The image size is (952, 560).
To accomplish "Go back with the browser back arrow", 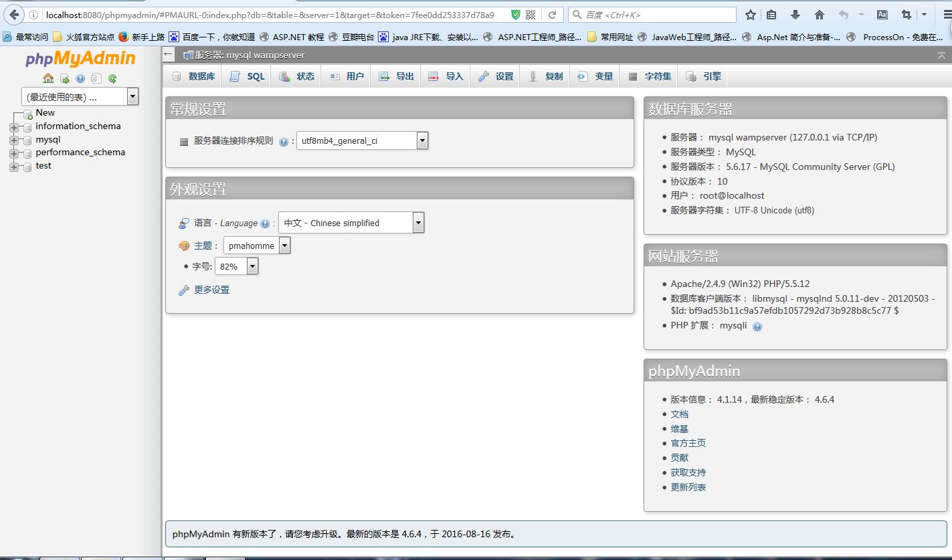I will pyautogui.click(x=15, y=15).
